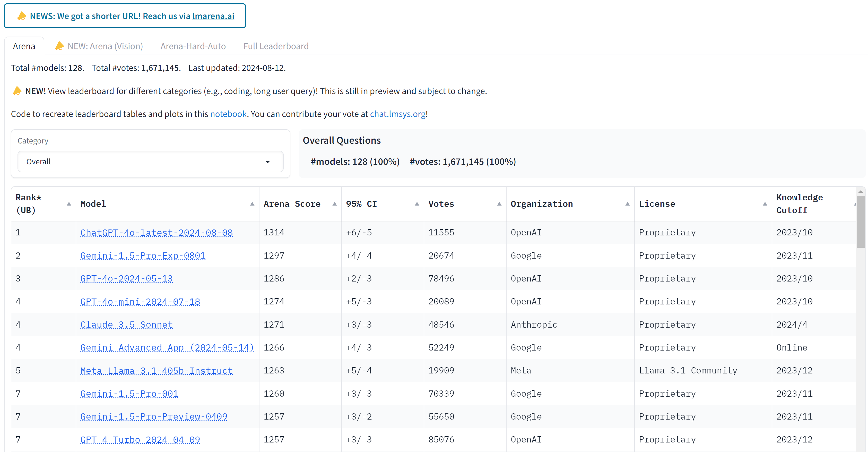The image size is (868, 452).
Task: Open the Full Leaderboard tab
Action: (x=276, y=46)
